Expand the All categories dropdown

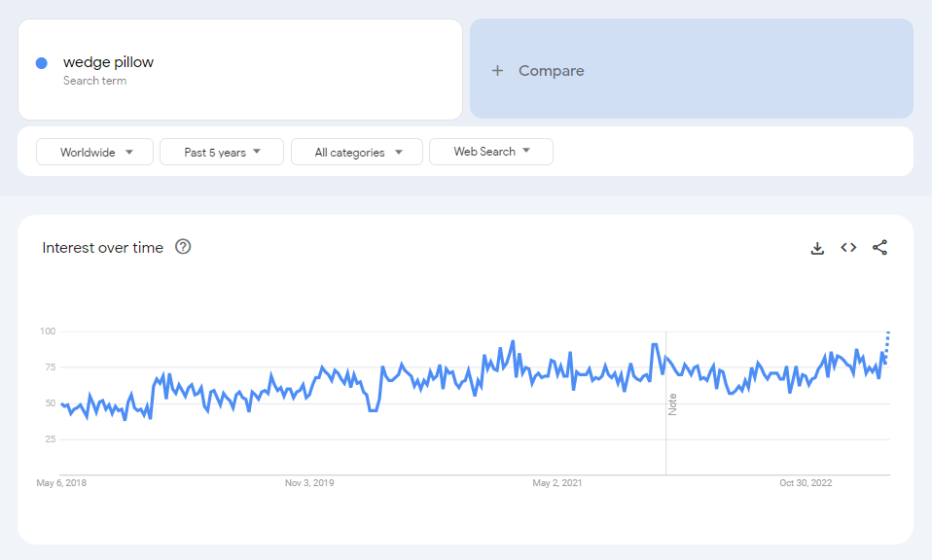356,152
